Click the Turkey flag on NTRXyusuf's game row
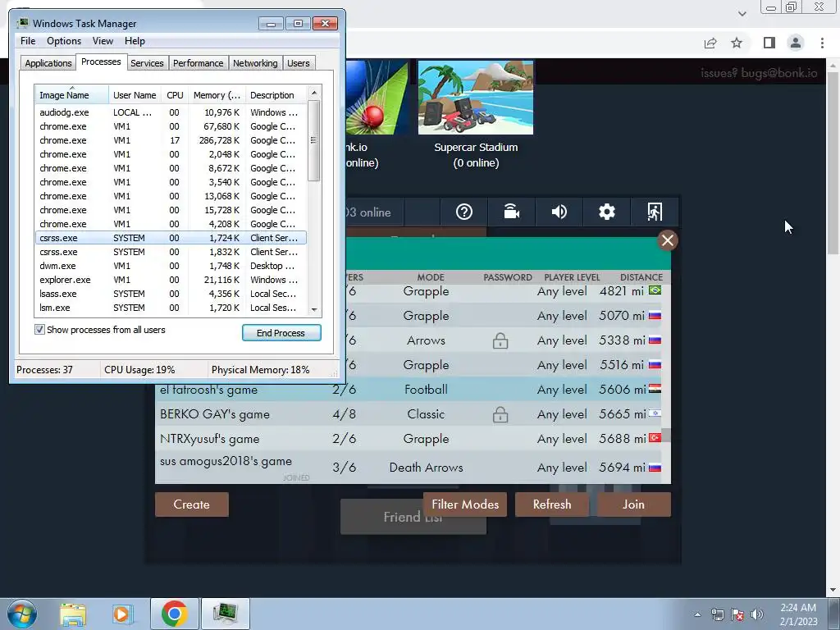The image size is (840, 630). point(655,438)
